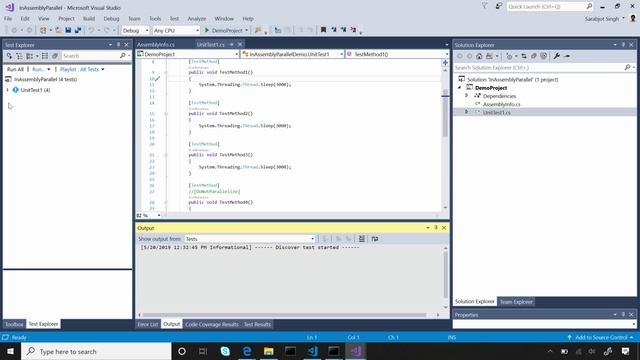Pin the Solution Explorer panel auto-hide icon
The height and width of the screenshot is (360, 640).
(623, 45)
